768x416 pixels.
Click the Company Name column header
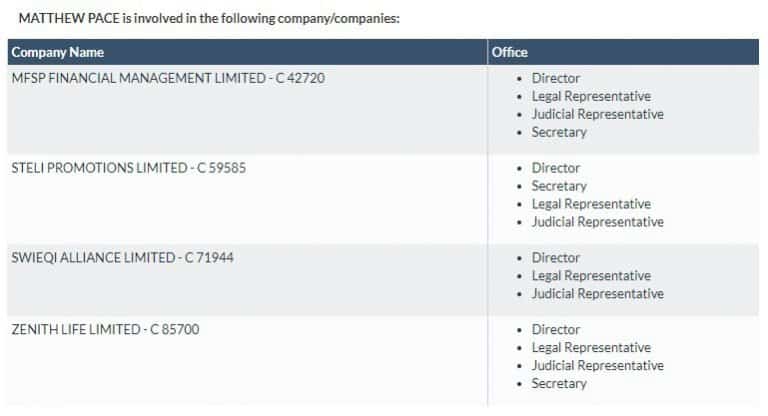pyautogui.click(x=58, y=52)
